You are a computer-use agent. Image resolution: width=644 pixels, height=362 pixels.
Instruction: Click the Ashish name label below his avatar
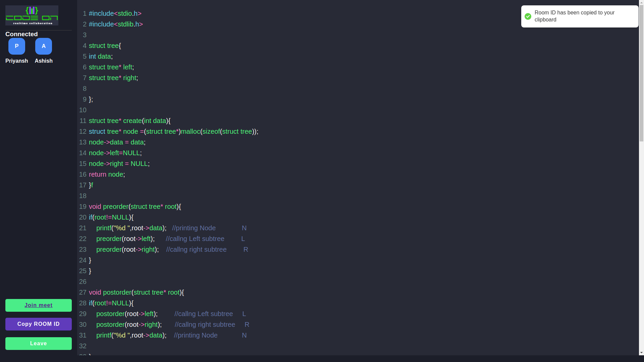coord(43,61)
